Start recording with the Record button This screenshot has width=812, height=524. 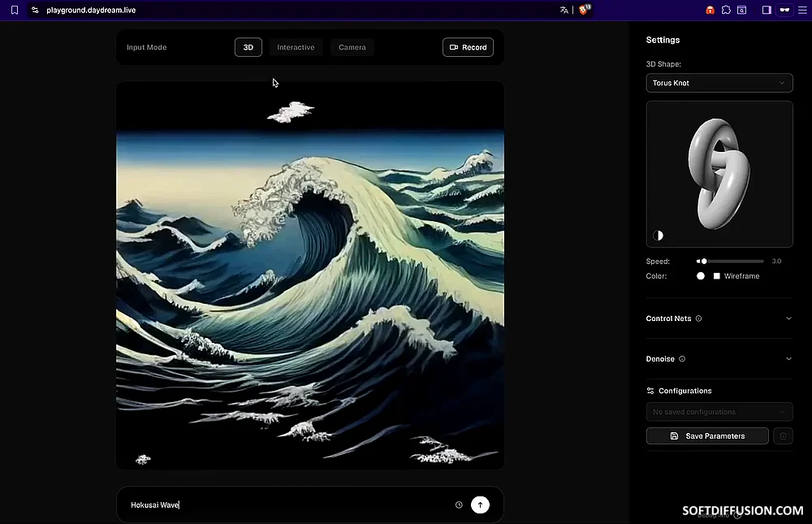pyautogui.click(x=468, y=47)
